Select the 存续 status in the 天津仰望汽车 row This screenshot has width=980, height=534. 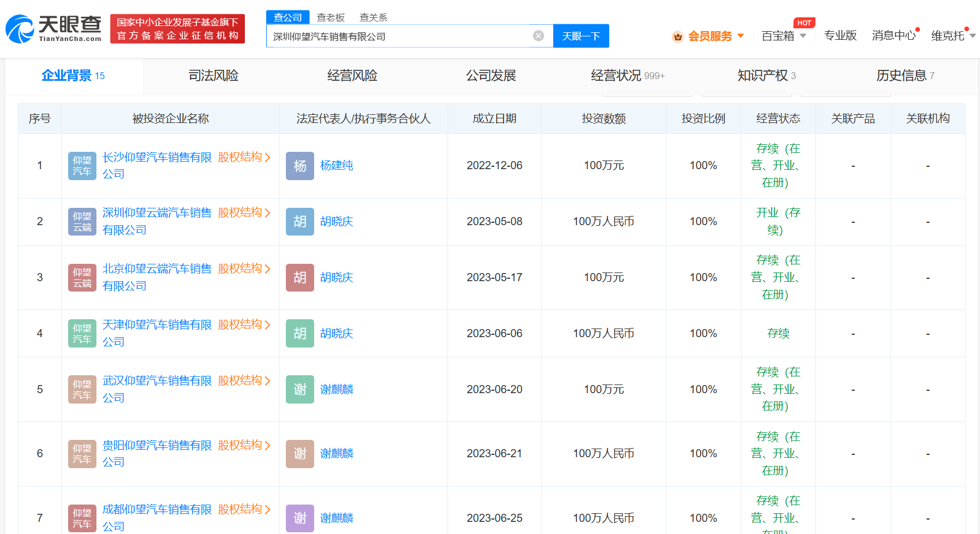point(778,334)
